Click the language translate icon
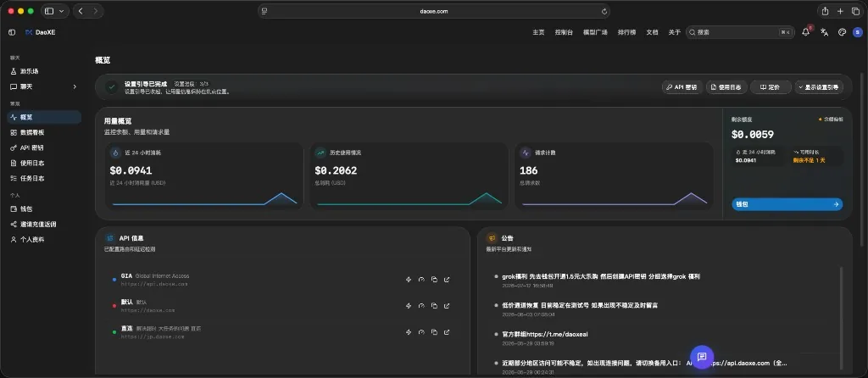The height and width of the screenshot is (378, 868). (x=824, y=32)
